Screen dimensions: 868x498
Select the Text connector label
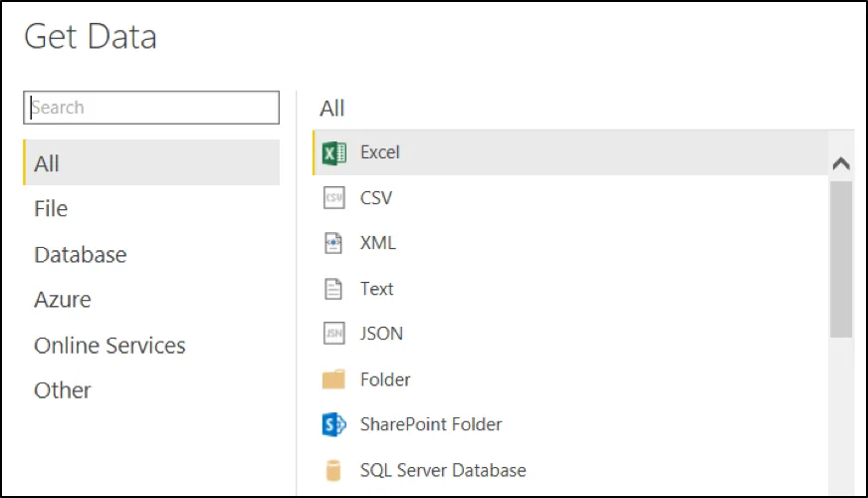[377, 289]
